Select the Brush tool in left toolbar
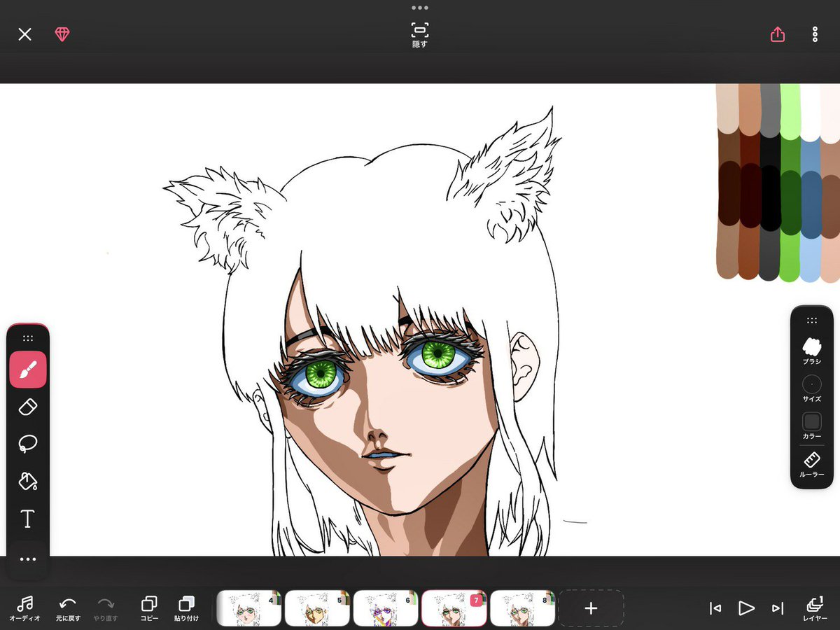Screen dimensions: 840x630 point(28,370)
